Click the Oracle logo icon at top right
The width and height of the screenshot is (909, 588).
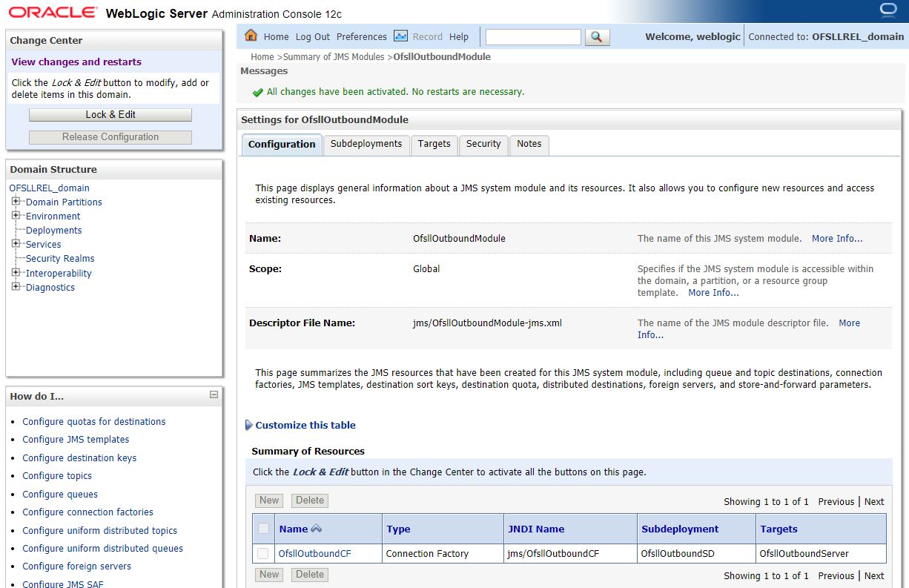click(887, 10)
